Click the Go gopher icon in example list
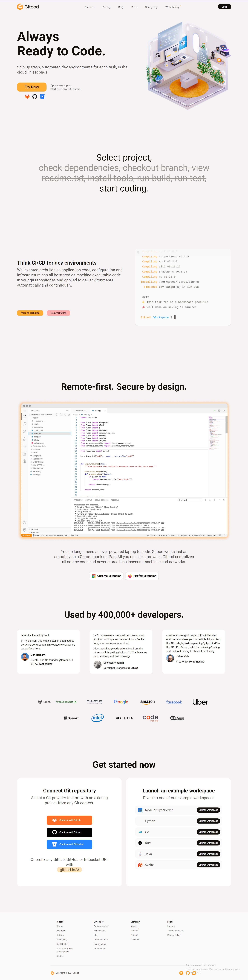The height and width of the screenshot is (980, 248). pyautogui.click(x=140, y=832)
